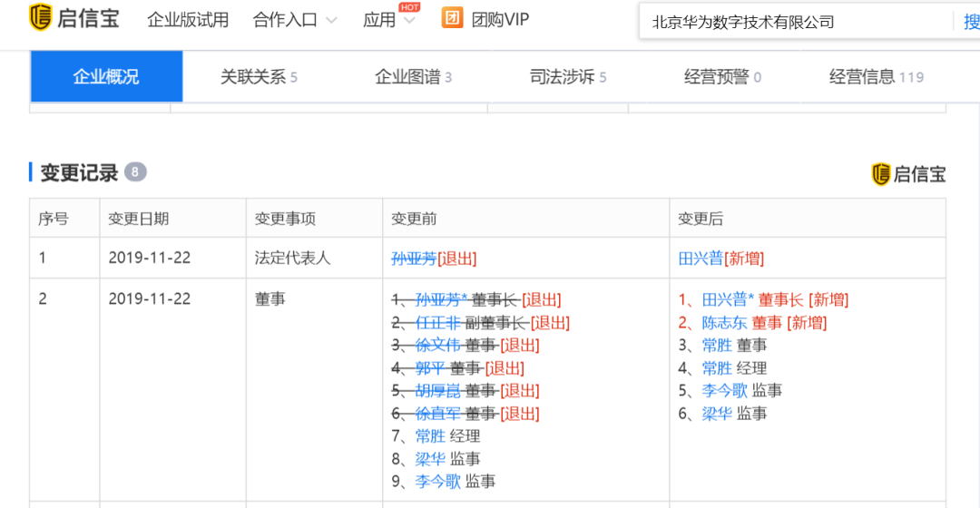This screenshot has width=980, height=508.
Task: Click the 启信宝 shield logo icon
Action: tap(41, 17)
